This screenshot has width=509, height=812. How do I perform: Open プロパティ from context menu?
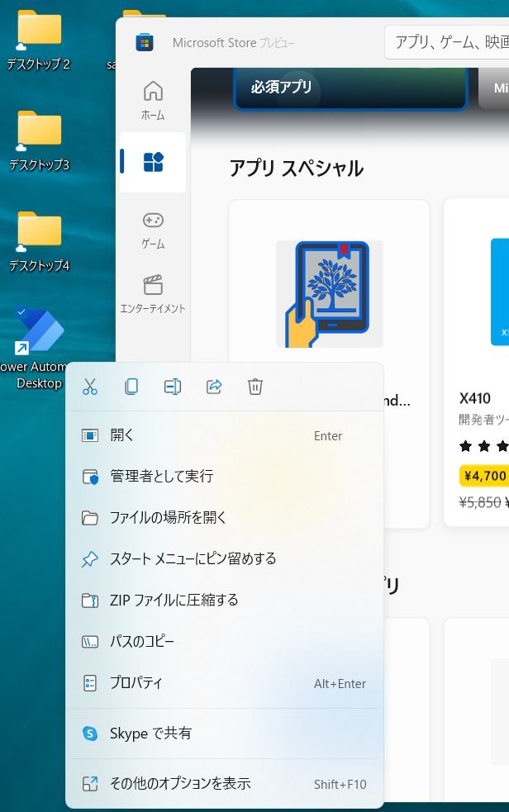[x=224, y=683]
